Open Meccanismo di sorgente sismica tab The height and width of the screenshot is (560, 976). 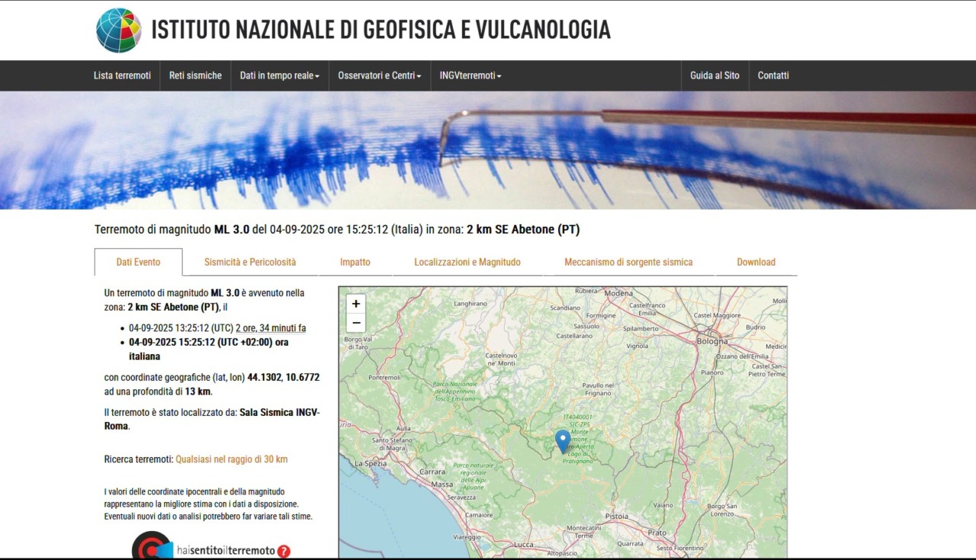(628, 262)
